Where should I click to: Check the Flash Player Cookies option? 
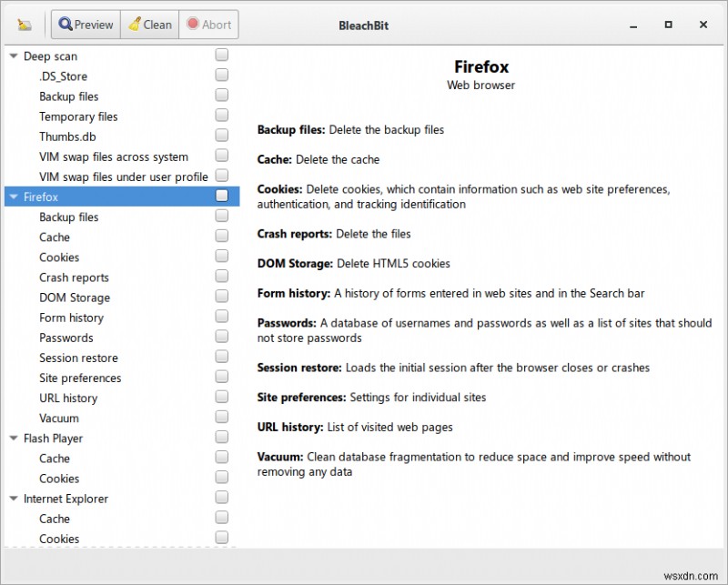[221, 477]
